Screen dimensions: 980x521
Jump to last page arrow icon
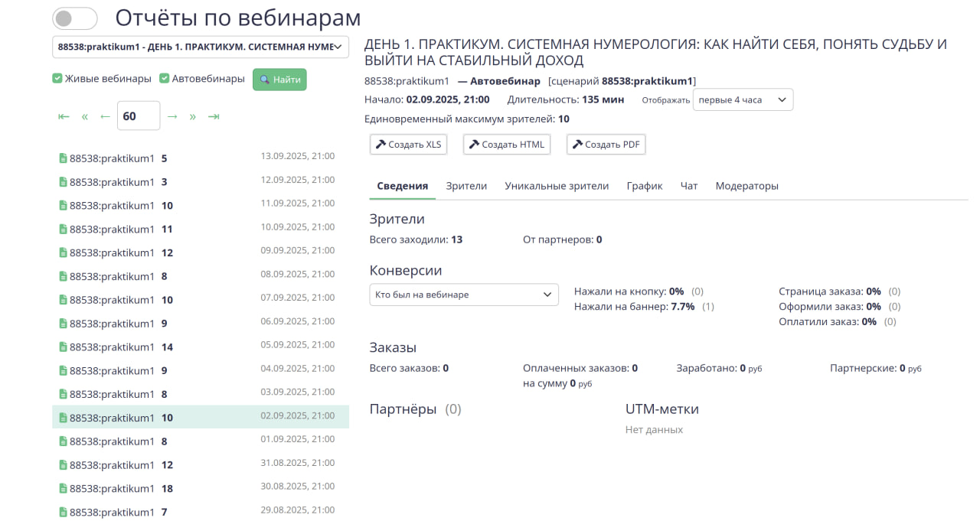click(214, 116)
